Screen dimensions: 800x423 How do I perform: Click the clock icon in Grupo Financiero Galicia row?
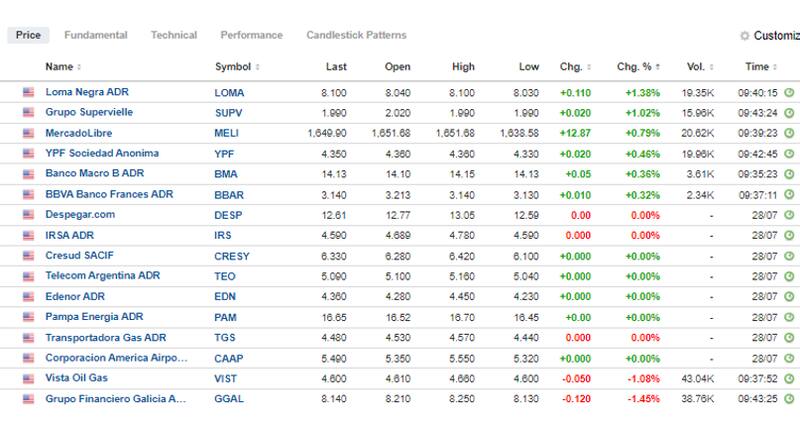(x=789, y=399)
